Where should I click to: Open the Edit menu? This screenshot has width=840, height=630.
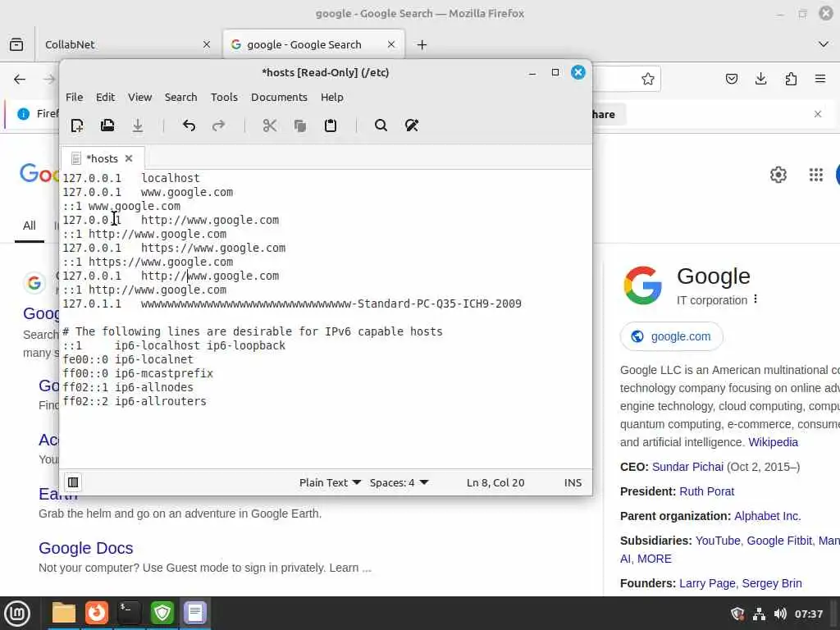point(106,97)
